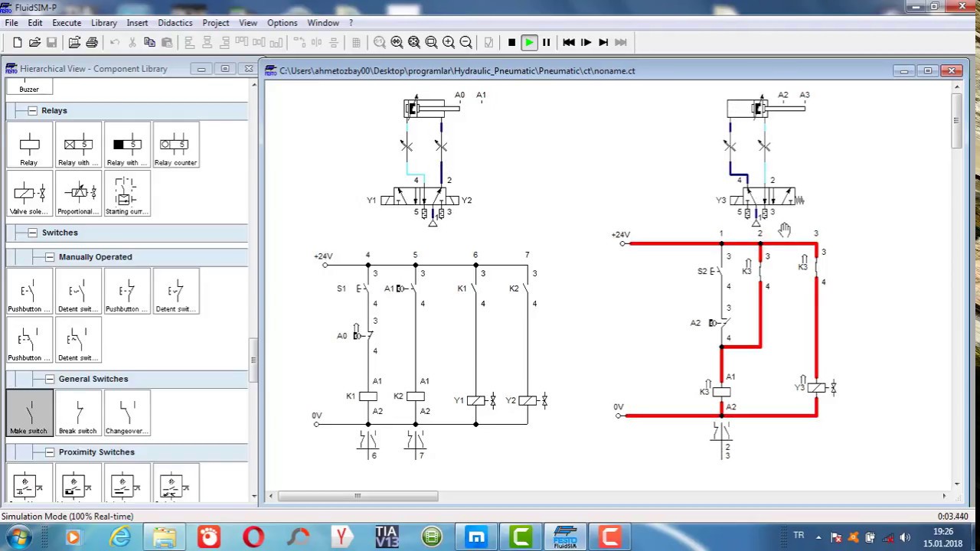Simulate up to next state change
The image size is (980, 551).
603,43
